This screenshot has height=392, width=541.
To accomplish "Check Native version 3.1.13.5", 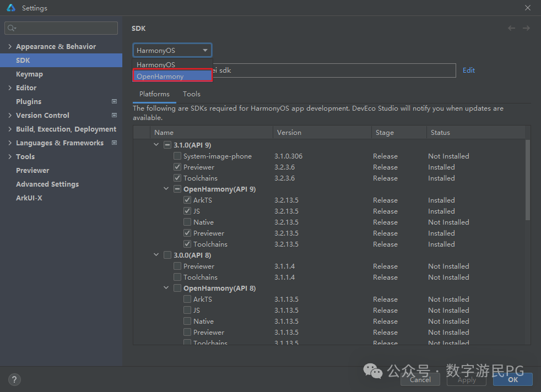I will (x=187, y=322).
